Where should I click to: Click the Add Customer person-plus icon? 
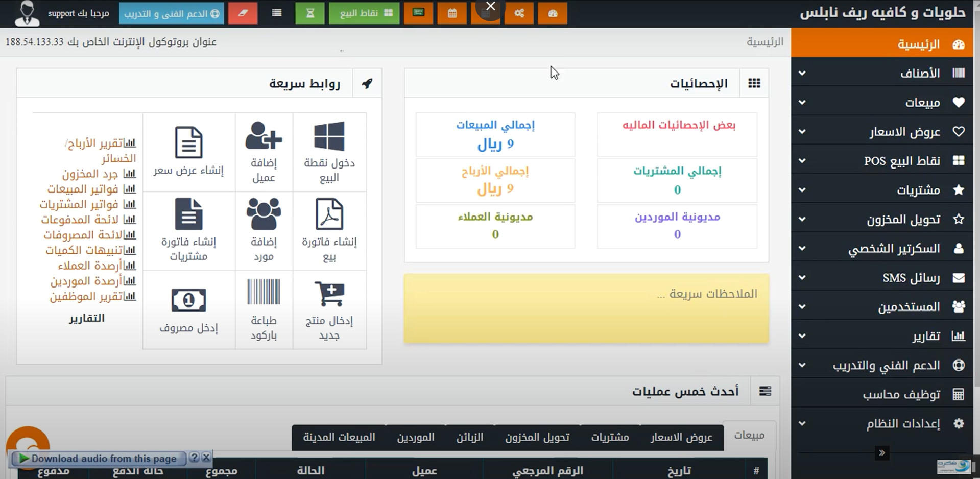[x=264, y=136]
